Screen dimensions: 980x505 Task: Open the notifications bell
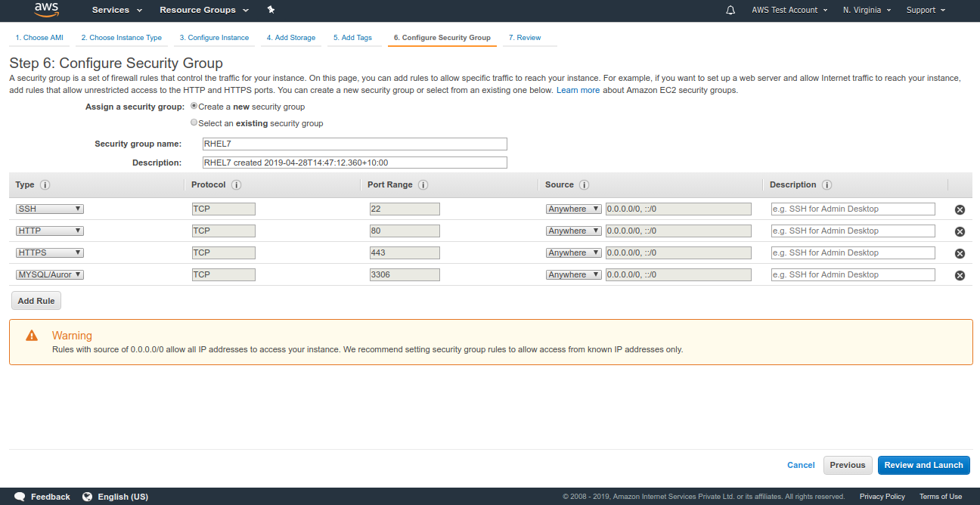[730, 10]
